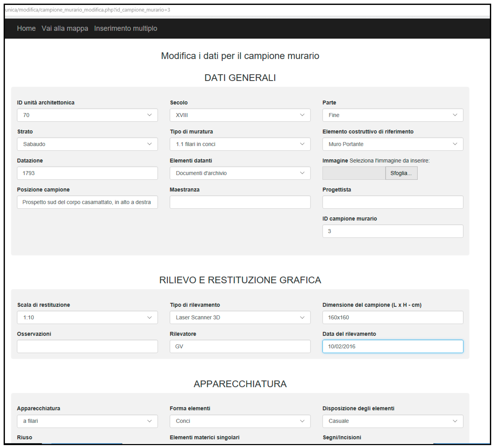Open the Apparecchiatura dropdown showing a filari
Image resolution: width=495 pixels, height=448 pixels.
(x=87, y=421)
